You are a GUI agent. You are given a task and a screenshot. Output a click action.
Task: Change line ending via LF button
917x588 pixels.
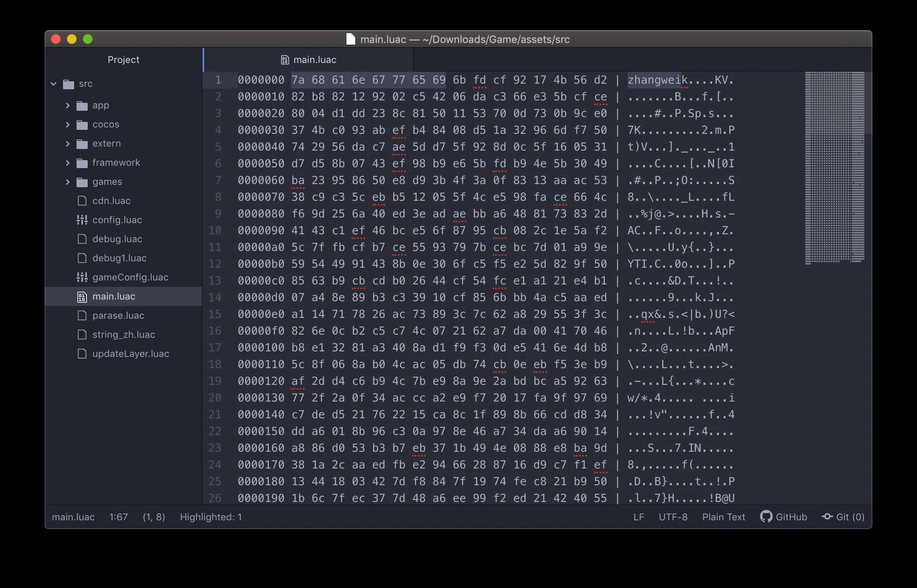coord(639,517)
